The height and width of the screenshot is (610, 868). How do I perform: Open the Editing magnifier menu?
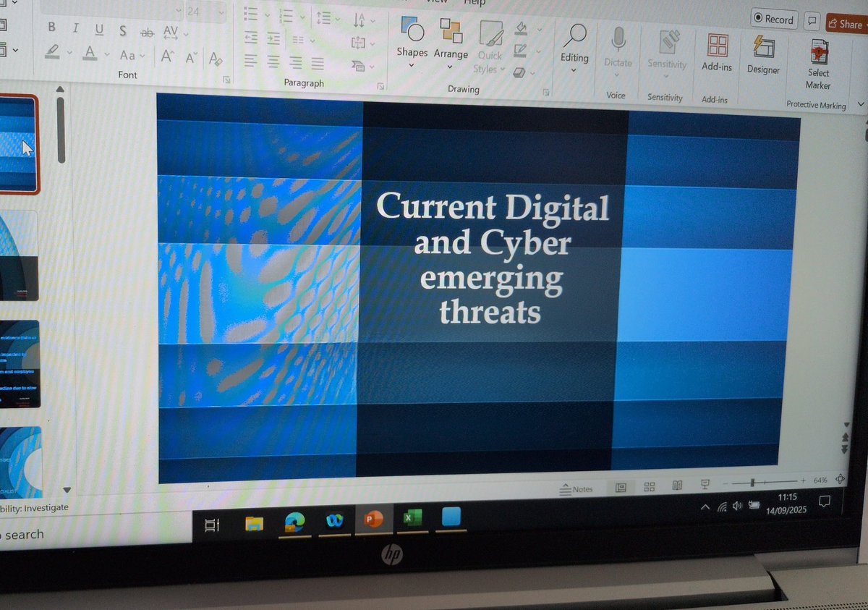coord(575,47)
